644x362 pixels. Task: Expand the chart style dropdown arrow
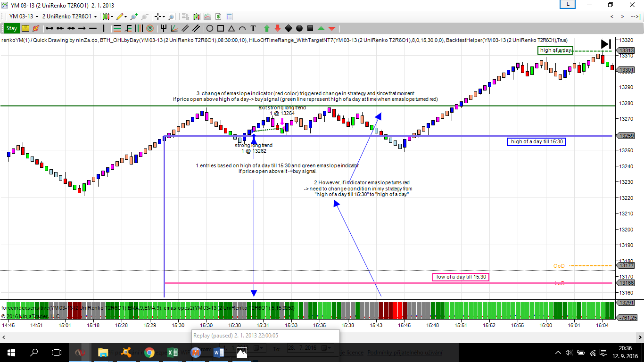point(112,16)
